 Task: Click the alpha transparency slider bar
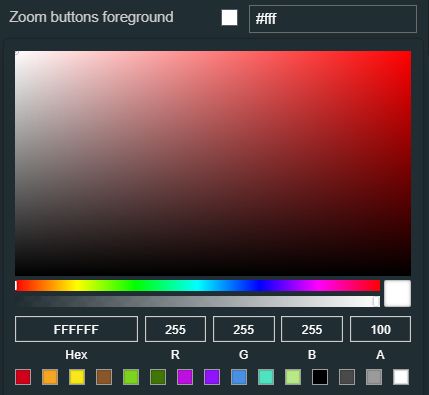197,301
